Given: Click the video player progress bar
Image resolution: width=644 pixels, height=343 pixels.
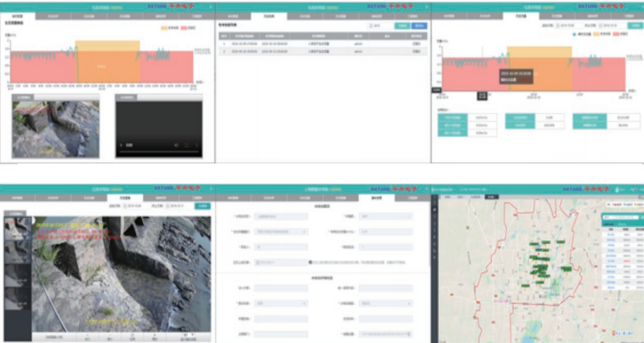Looking at the screenshot, I should tap(157, 151).
